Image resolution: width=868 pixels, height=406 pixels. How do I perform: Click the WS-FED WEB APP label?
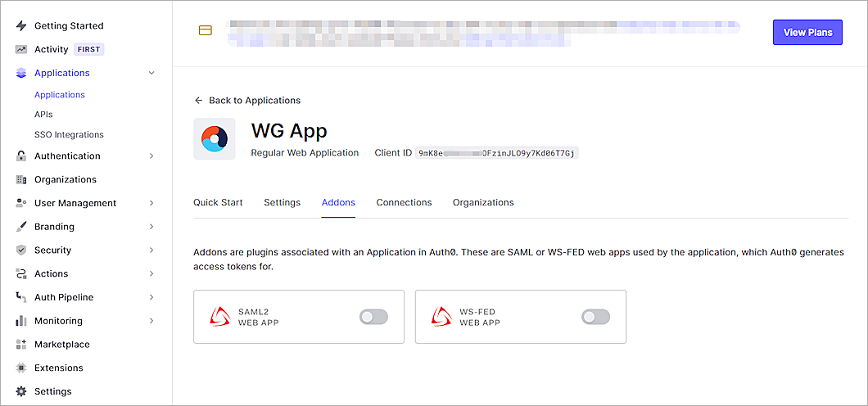(x=480, y=317)
